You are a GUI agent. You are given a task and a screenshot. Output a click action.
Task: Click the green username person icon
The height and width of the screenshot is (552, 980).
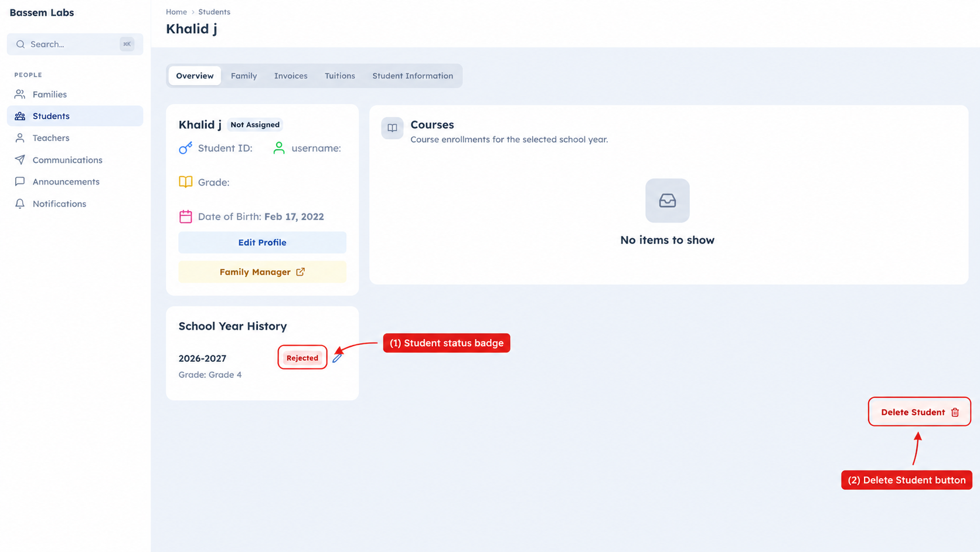click(279, 148)
